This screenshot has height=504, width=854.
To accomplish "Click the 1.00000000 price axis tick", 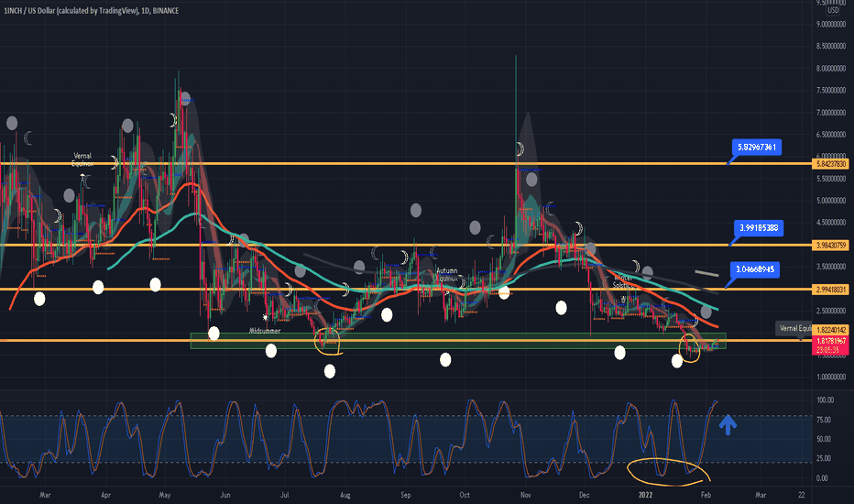I will pyautogui.click(x=831, y=377).
